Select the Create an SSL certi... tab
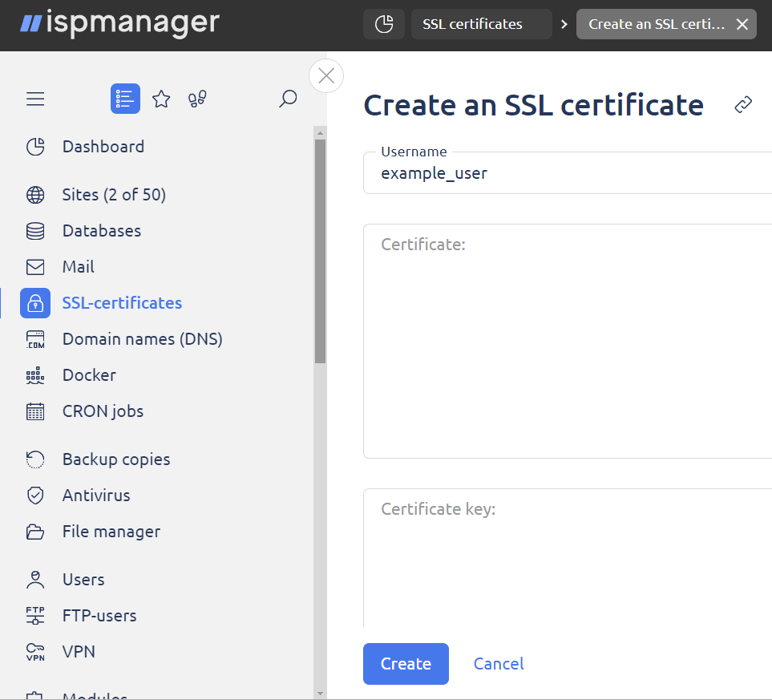Screen dimensions: 772x700 [x=657, y=24]
